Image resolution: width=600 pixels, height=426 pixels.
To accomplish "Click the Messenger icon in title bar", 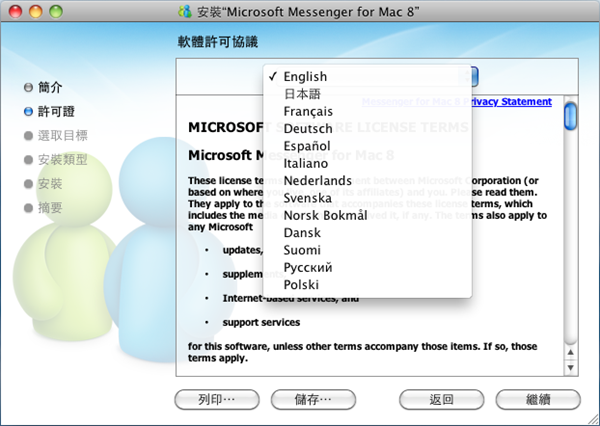I will coord(185,11).
